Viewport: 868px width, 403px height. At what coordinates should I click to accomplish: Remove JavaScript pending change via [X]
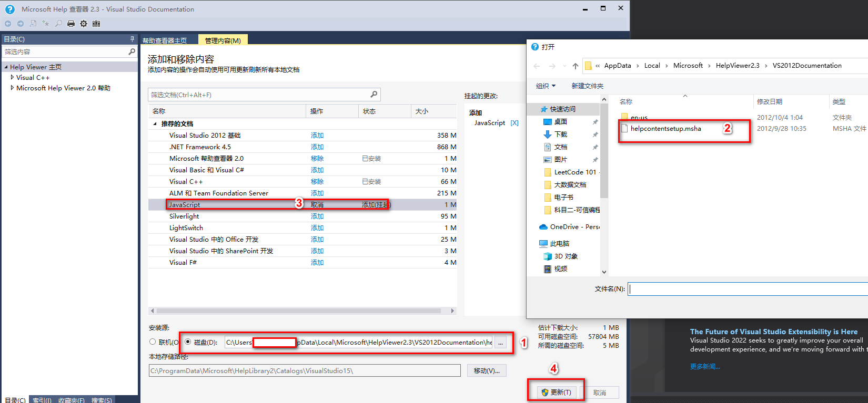[x=514, y=123]
